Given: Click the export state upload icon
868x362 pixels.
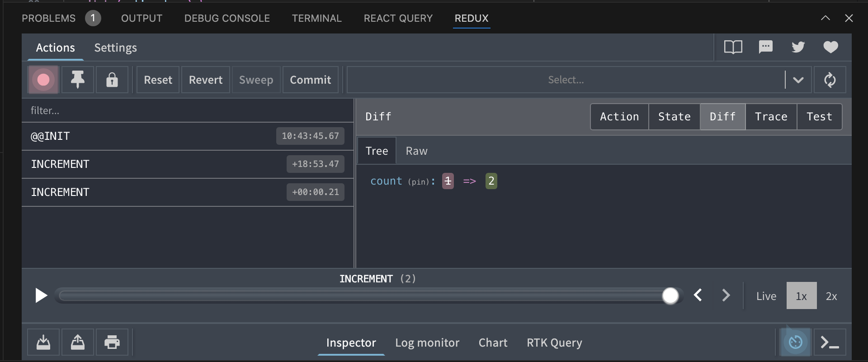Looking at the screenshot, I should click(78, 342).
